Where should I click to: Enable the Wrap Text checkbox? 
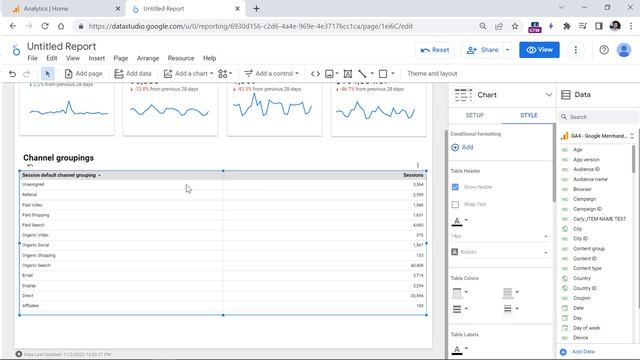455,204
